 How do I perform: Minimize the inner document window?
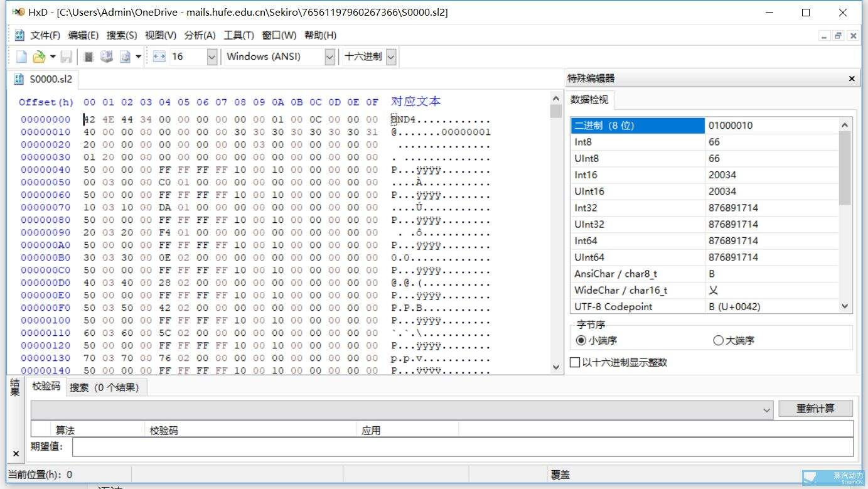(x=825, y=36)
